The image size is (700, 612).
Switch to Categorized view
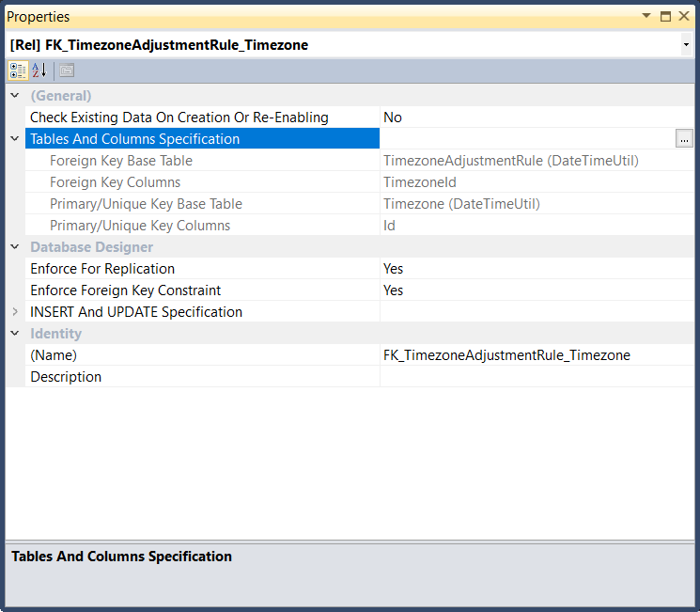pyautogui.click(x=18, y=71)
